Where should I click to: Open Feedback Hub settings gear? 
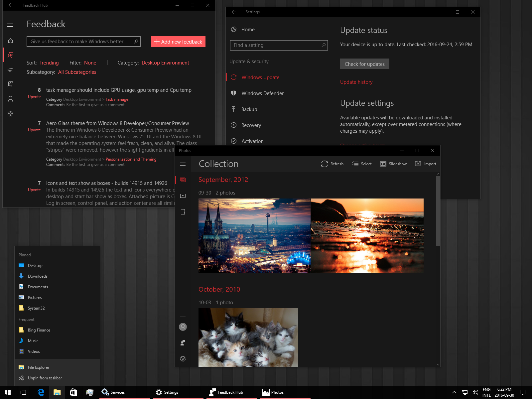point(10,113)
